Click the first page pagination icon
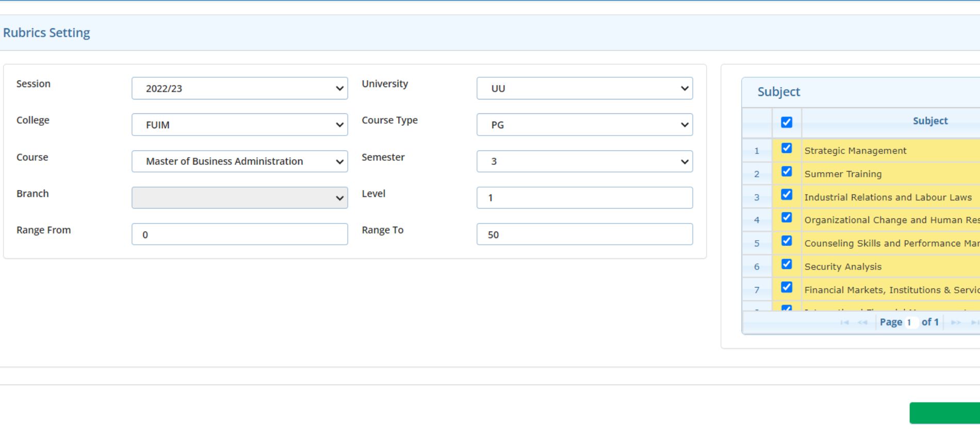Viewport: 980px width, 438px height. [x=844, y=323]
